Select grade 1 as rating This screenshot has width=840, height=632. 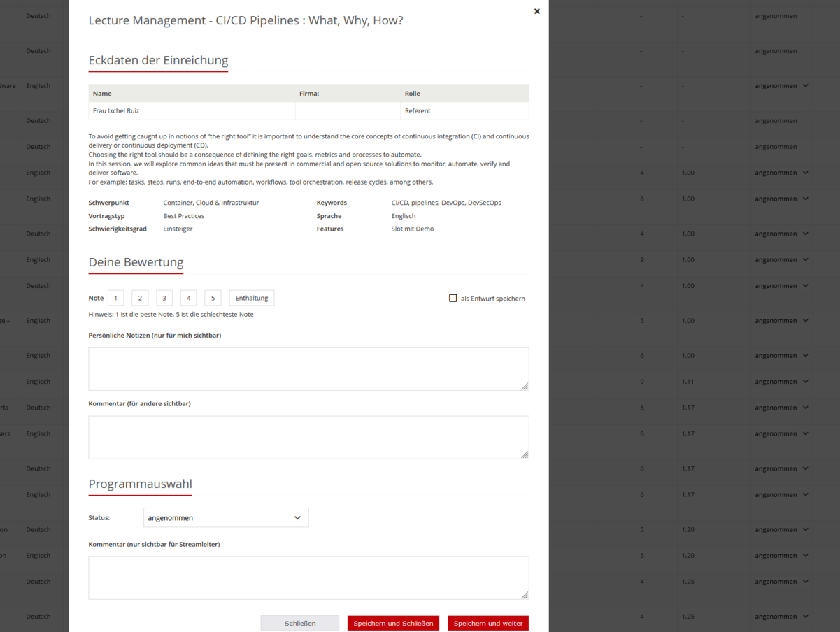(116, 298)
